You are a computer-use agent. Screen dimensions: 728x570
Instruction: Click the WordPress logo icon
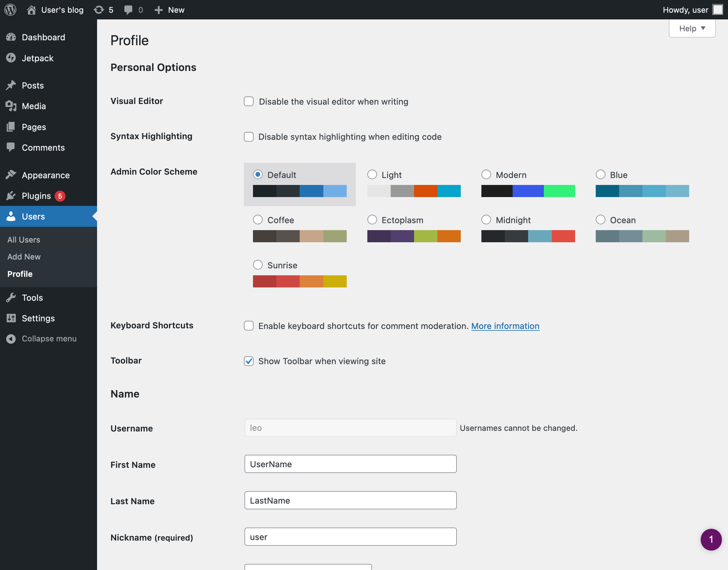(10, 10)
